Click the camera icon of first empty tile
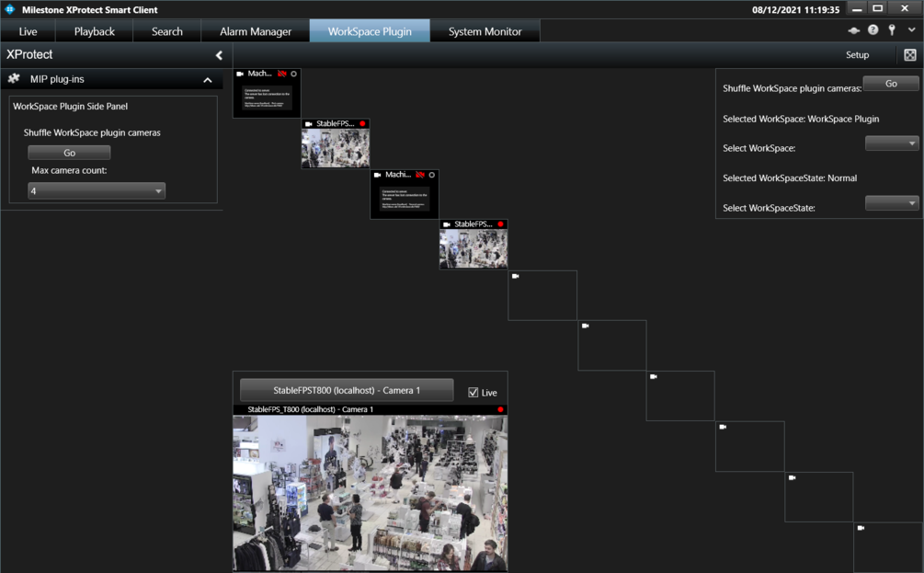924x573 pixels. 516,276
